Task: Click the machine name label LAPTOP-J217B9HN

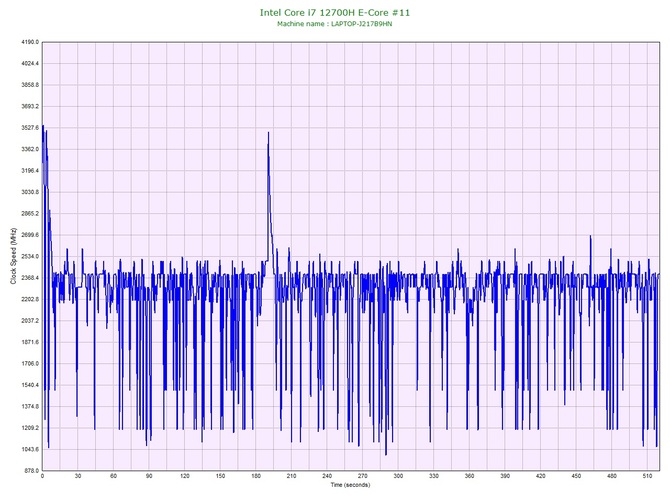Action: tap(361, 24)
